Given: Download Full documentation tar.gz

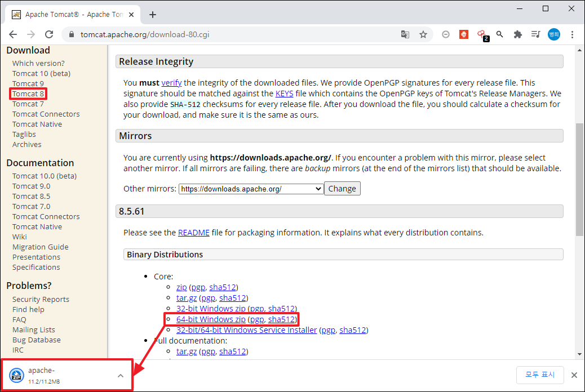Looking at the screenshot, I should [x=187, y=351].
